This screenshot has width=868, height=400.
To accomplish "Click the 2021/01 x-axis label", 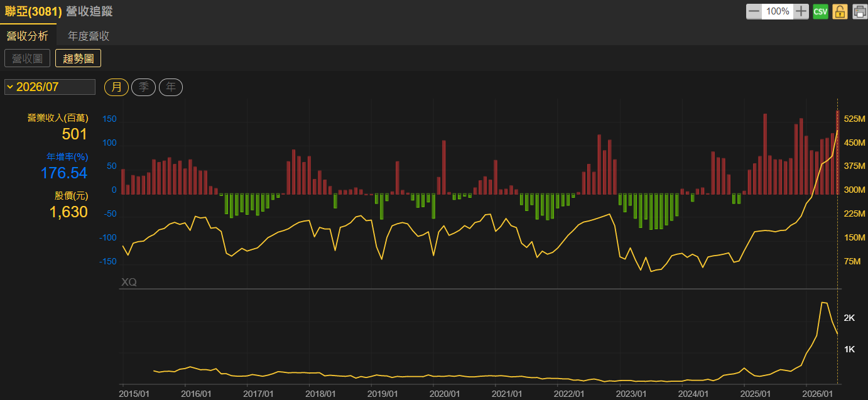I will [507, 393].
